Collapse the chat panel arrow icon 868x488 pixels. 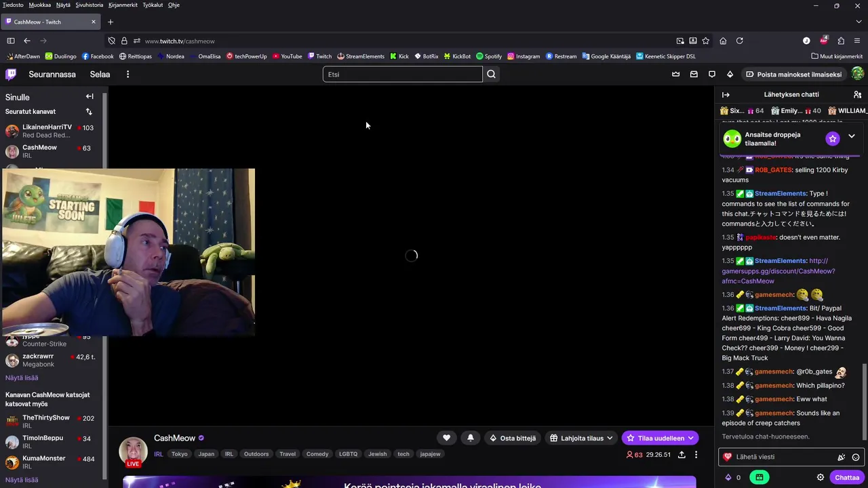(x=726, y=95)
